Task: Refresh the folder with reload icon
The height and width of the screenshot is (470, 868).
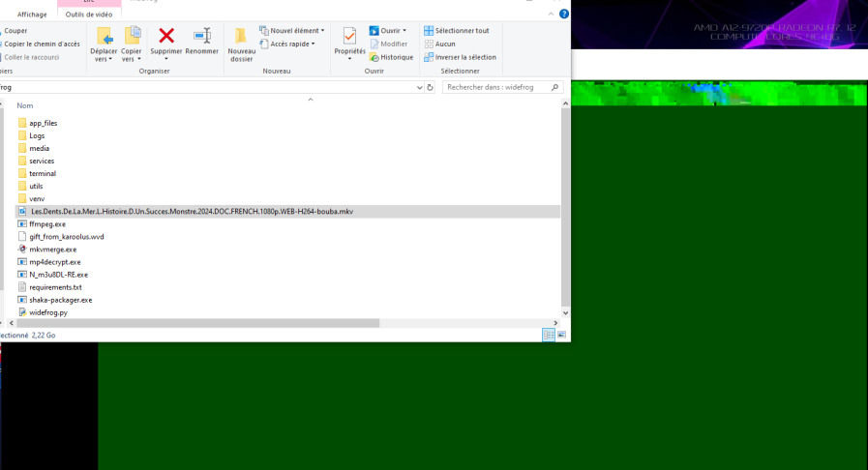Action: (430, 87)
